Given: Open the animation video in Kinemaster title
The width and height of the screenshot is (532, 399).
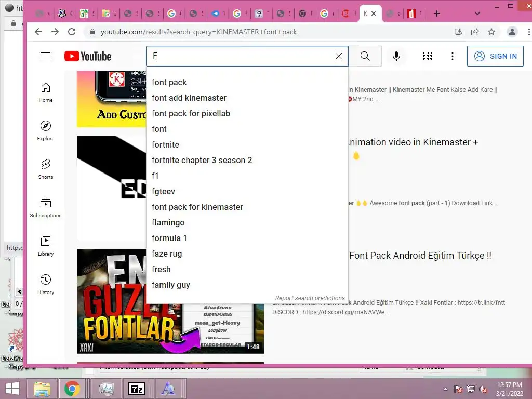Looking at the screenshot, I should tap(413, 142).
